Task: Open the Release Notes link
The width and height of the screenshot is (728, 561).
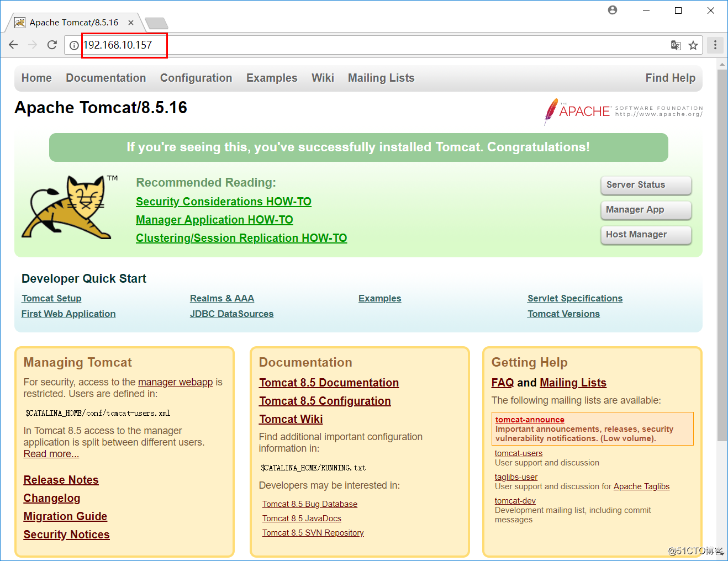Action: pyautogui.click(x=61, y=480)
